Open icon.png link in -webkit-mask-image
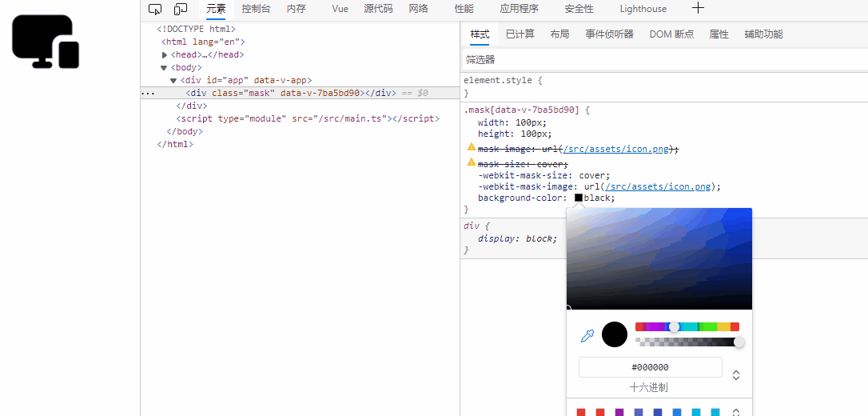 [x=659, y=186]
